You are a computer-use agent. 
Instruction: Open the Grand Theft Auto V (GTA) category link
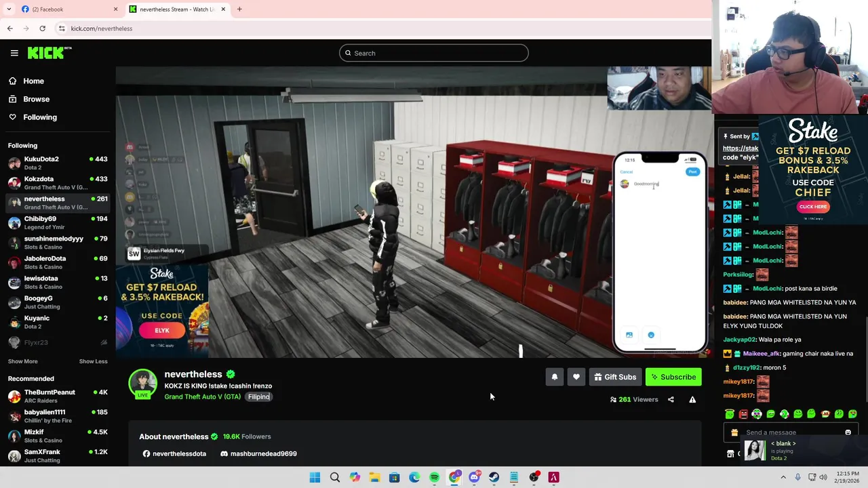202,396
